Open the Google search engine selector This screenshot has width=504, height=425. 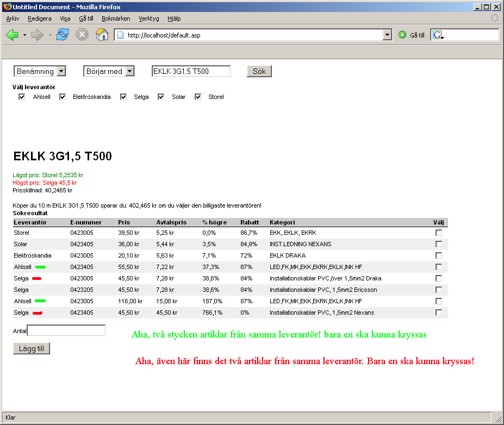tap(438, 35)
